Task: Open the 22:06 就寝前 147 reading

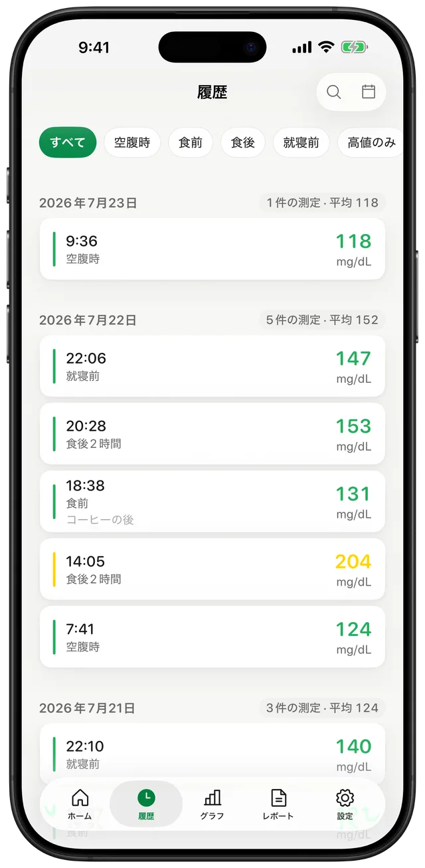Action: tap(212, 366)
